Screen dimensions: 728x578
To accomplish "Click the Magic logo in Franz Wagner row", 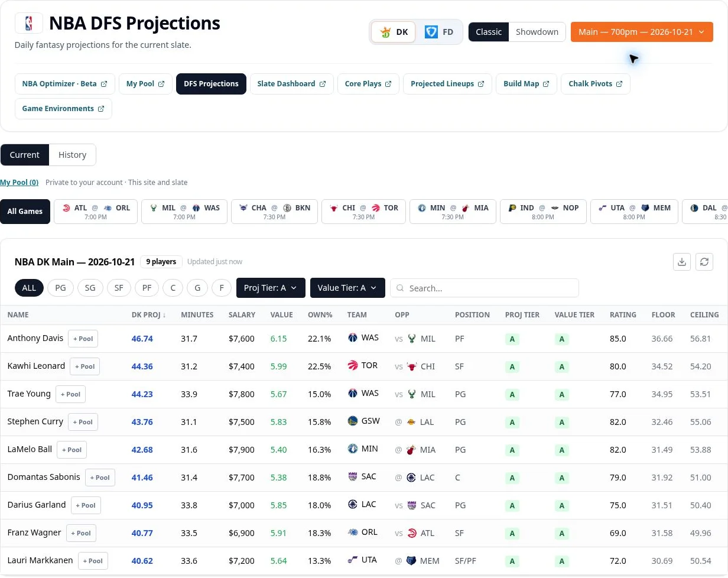I will pos(353,532).
